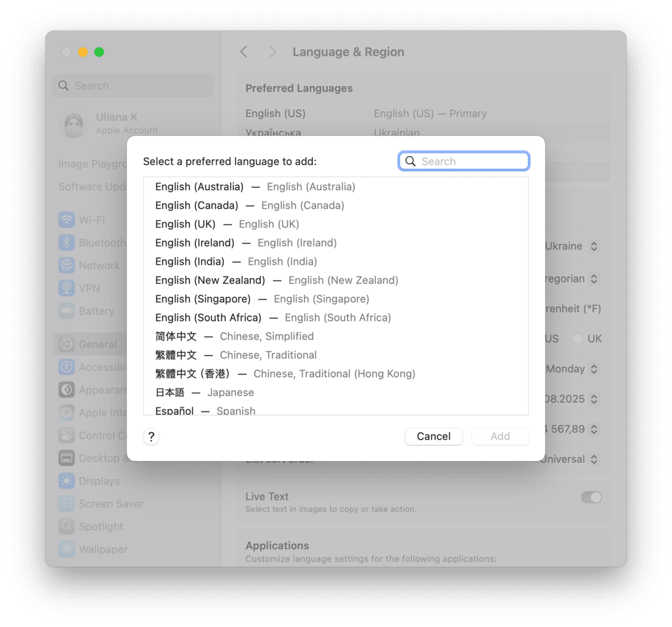Click the forward arrow in title bar
The width and height of the screenshot is (672, 627).
click(272, 52)
